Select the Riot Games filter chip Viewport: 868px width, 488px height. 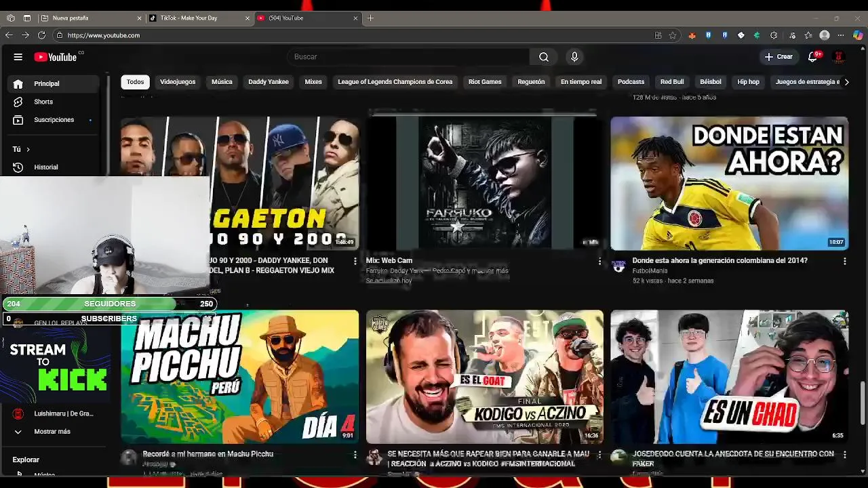tap(485, 82)
